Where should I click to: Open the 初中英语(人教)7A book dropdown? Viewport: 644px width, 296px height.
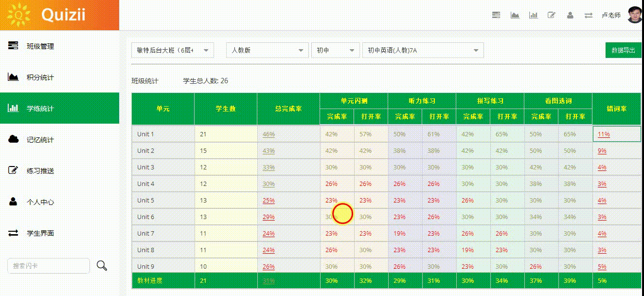[x=423, y=50]
